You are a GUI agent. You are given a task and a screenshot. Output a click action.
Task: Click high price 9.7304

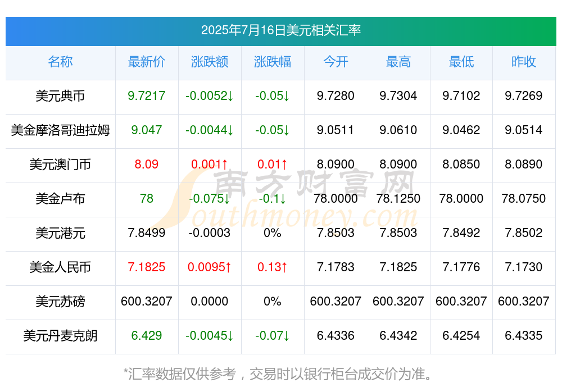[x=398, y=95]
